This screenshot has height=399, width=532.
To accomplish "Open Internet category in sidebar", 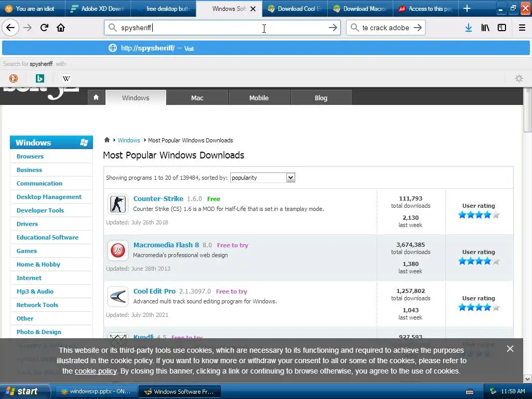I will coord(29,278).
